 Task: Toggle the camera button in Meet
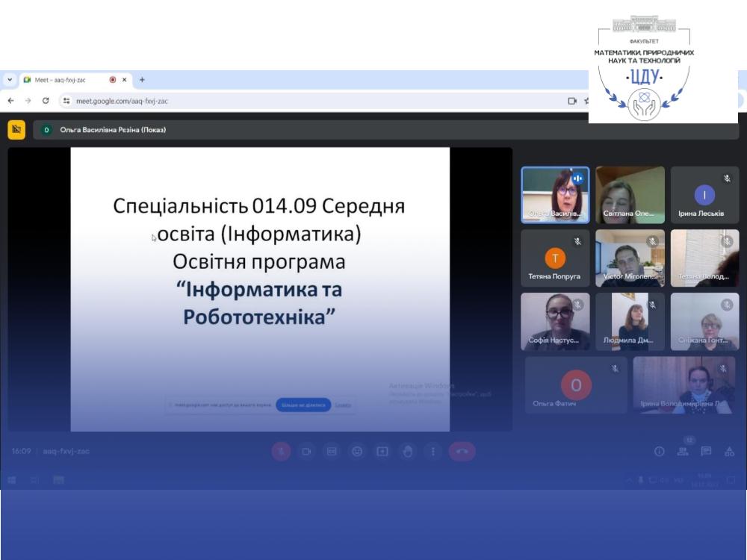[306, 451]
